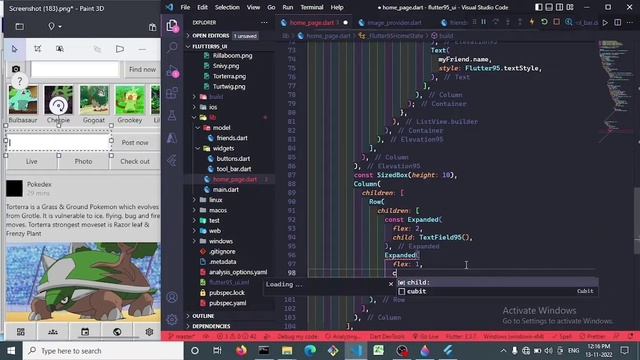
Task: Open Torterra.png in the explorer
Action: click(229, 76)
